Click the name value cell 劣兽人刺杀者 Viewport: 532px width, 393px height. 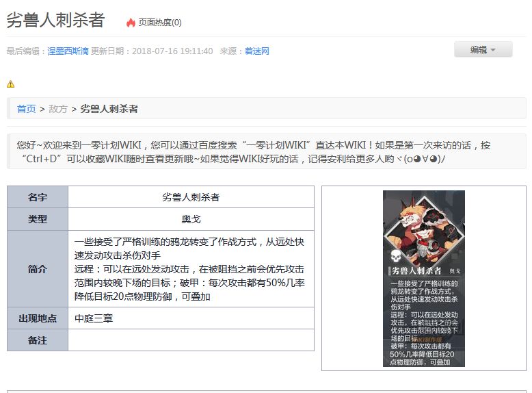tap(191, 197)
